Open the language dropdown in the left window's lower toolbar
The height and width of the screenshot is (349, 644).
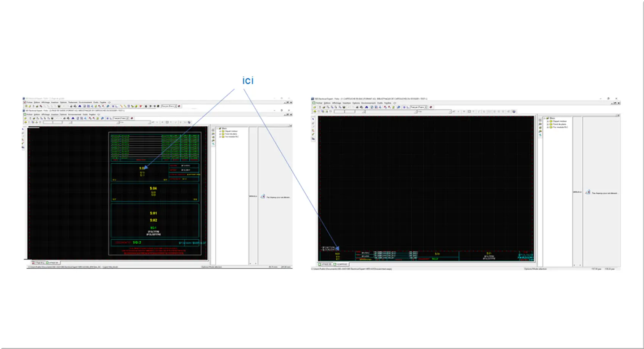pyautogui.click(x=121, y=118)
